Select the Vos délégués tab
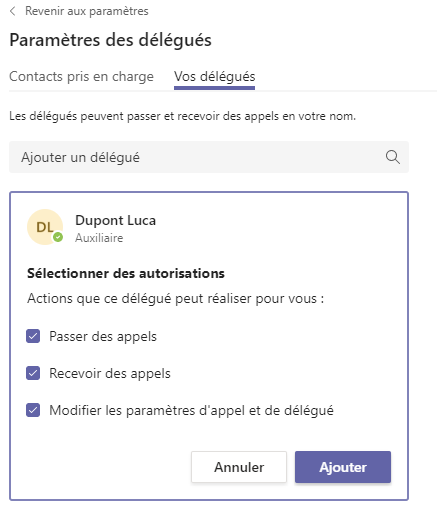This screenshot has height=511, width=437. [x=214, y=77]
